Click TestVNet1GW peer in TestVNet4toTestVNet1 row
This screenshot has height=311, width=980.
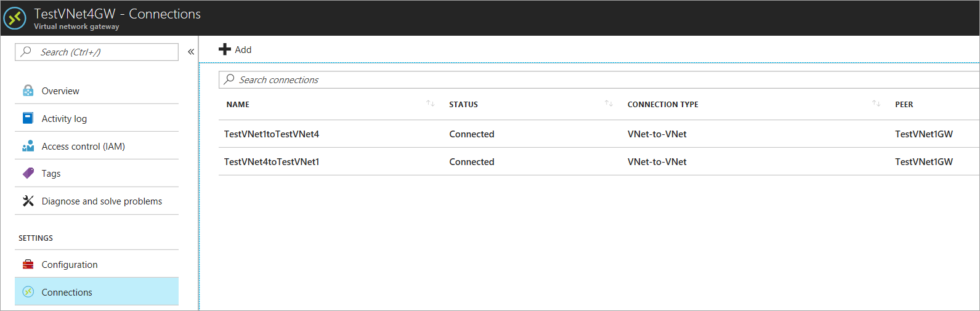click(x=924, y=162)
